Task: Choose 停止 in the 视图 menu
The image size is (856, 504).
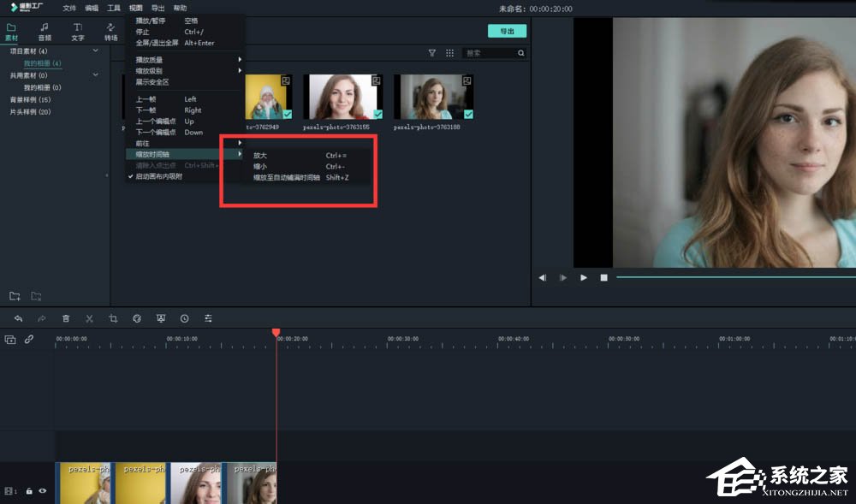Action: point(185,32)
